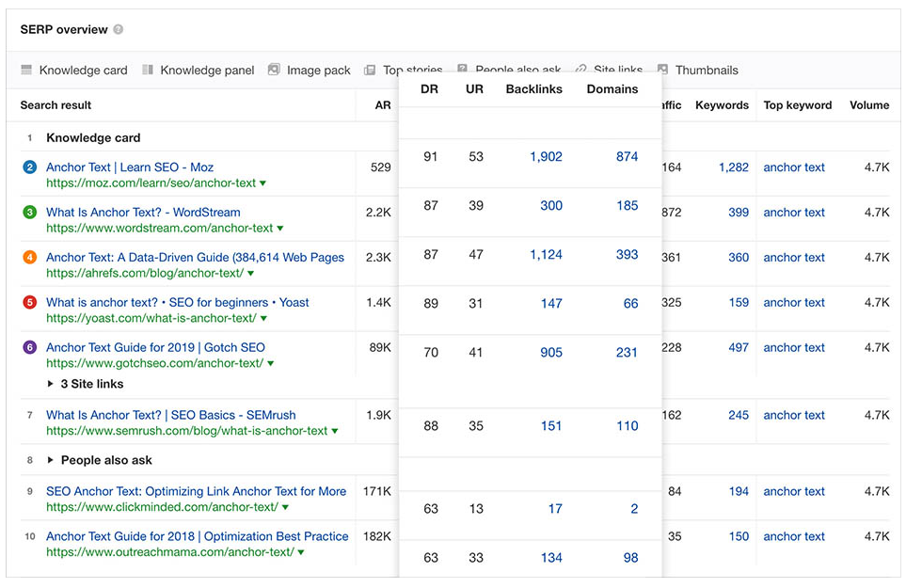Open dropdown arrow beside semrush.com URL

point(335,431)
